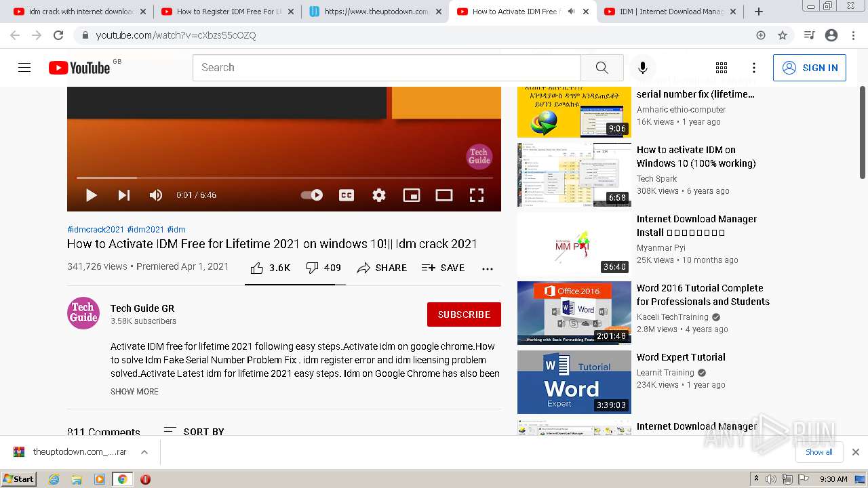868x488 pixels.
Task: Switch to theuptodown.com tab
Action: coord(375,12)
